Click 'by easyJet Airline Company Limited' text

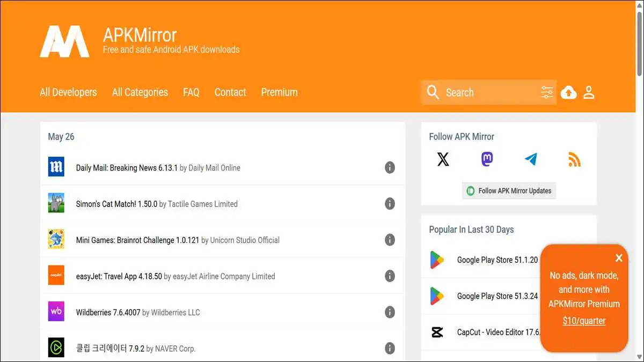tap(219, 276)
